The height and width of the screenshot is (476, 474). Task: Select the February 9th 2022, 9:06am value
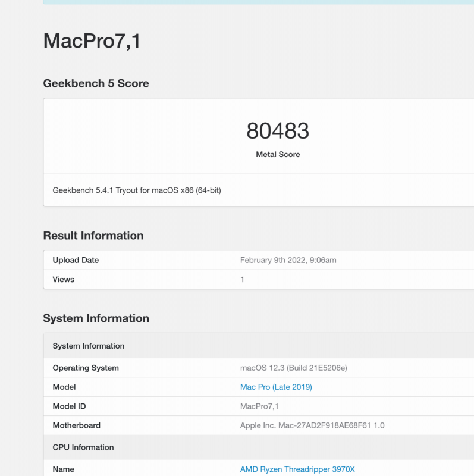pyautogui.click(x=288, y=260)
